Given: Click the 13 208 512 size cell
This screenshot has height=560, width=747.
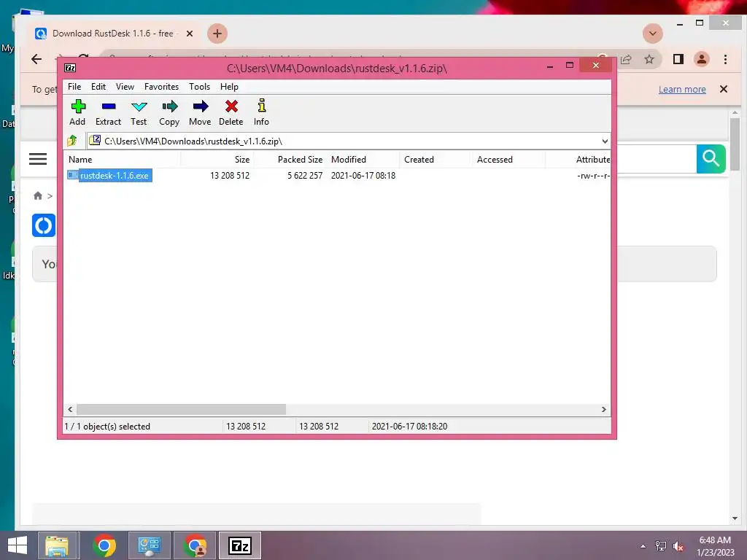Looking at the screenshot, I should pyautogui.click(x=230, y=175).
